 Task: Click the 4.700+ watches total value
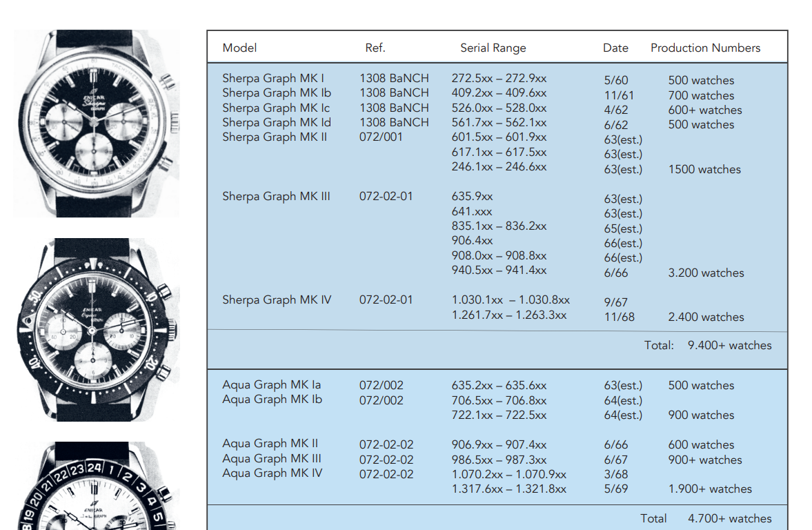[729, 518]
